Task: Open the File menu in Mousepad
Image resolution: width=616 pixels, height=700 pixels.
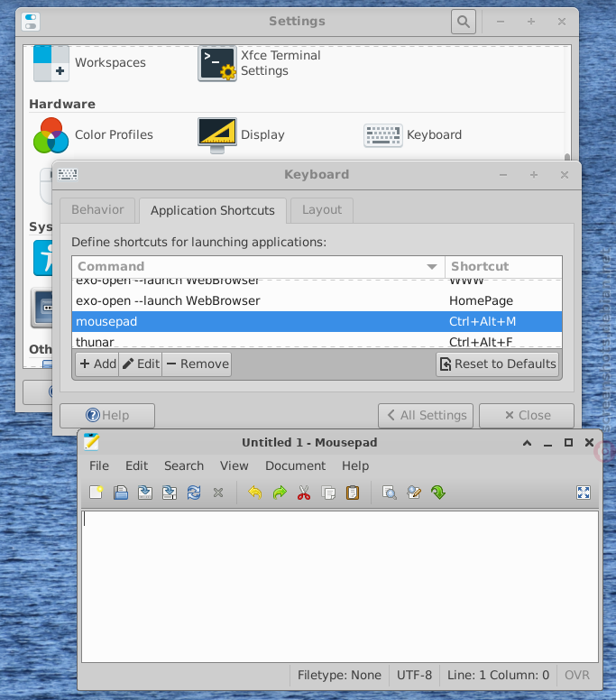Action: pyautogui.click(x=99, y=465)
